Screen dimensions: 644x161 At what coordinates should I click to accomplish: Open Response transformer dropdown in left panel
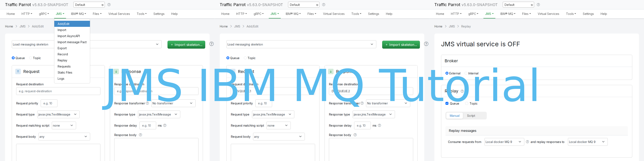173,103
